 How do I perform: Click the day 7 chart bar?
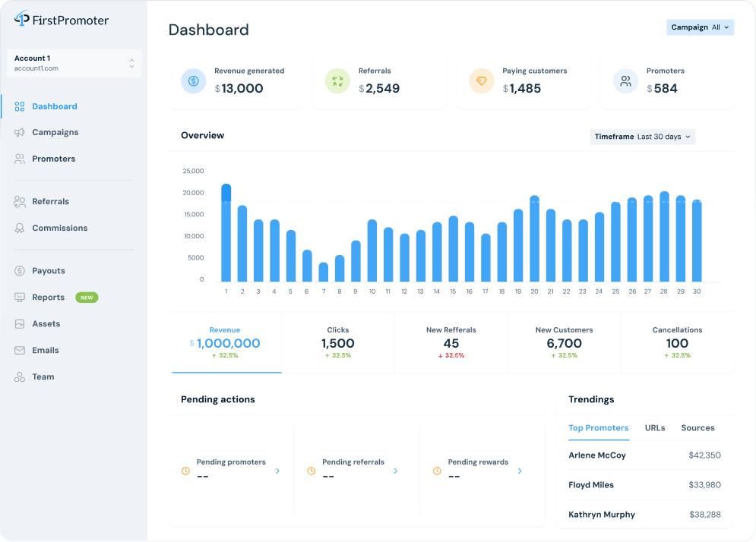pos(324,273)
